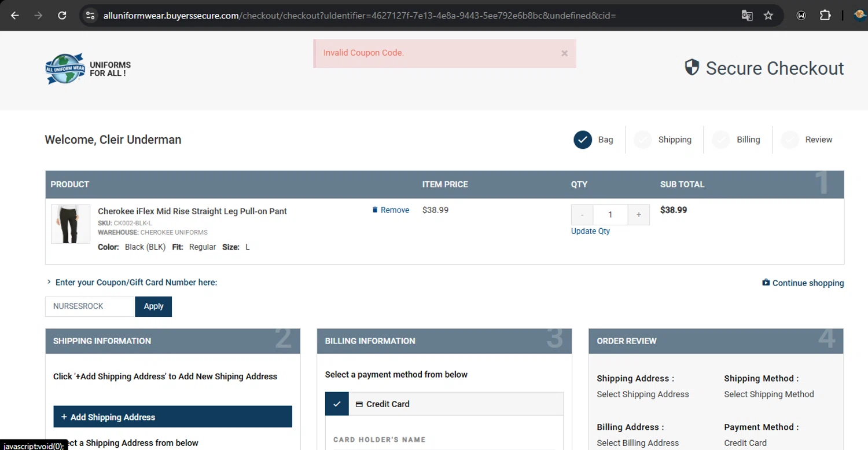The width and height of the screenshot is (868, 450).
Task: Go back with the browser back arrow
Action: [x=15, y=16]
